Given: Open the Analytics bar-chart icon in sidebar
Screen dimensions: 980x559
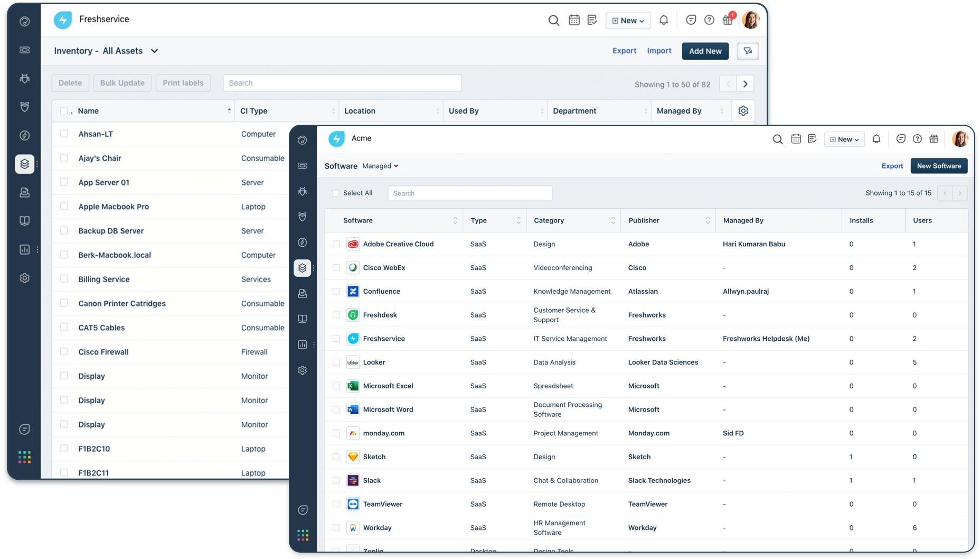Looking at the screenshot, I should (302, 344).
